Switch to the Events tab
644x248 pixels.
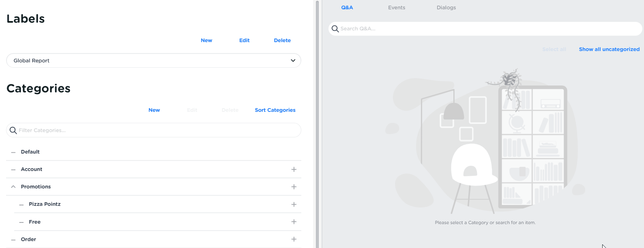[396, 8]
